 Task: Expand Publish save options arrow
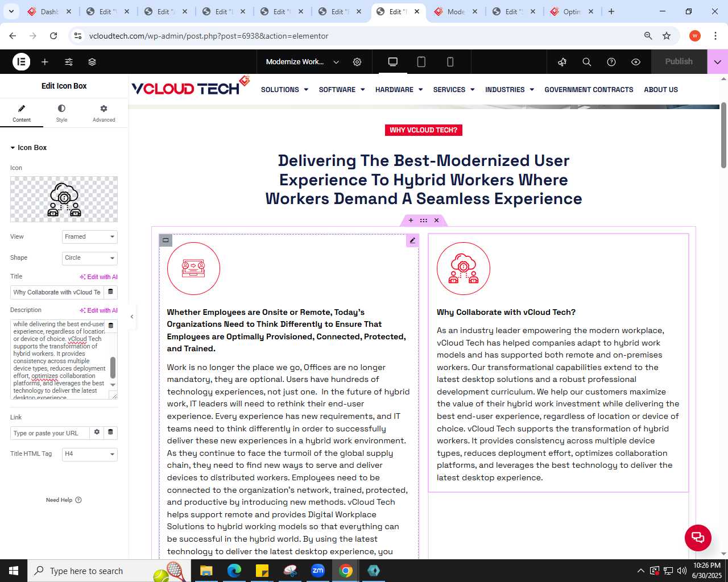tap(718, 62)
